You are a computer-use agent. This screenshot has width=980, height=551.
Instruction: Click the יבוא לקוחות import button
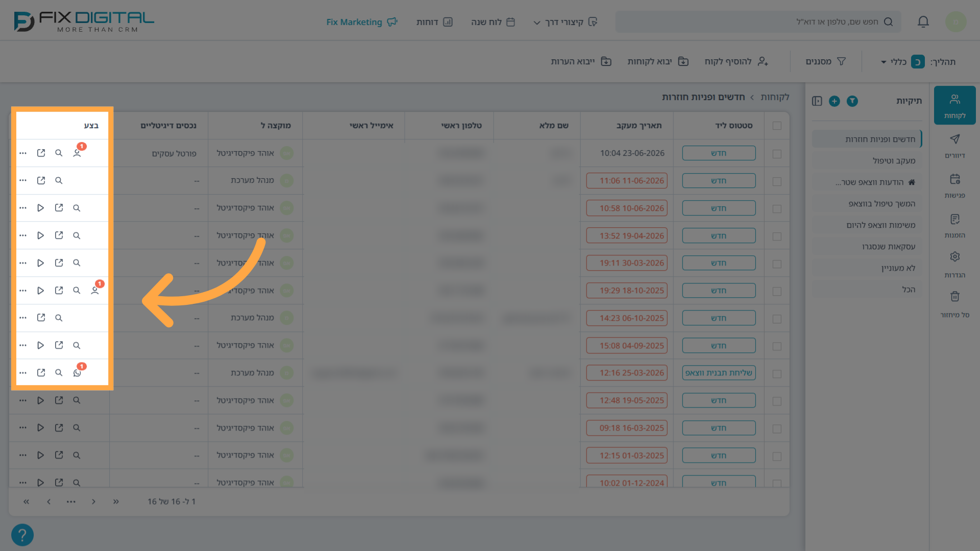click(x=658, y=61)
